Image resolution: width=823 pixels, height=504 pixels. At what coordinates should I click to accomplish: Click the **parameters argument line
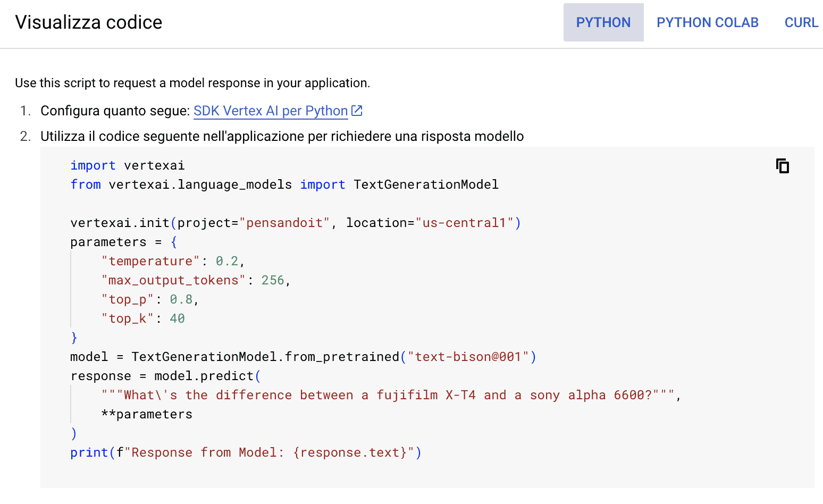(x=147, y=414)
